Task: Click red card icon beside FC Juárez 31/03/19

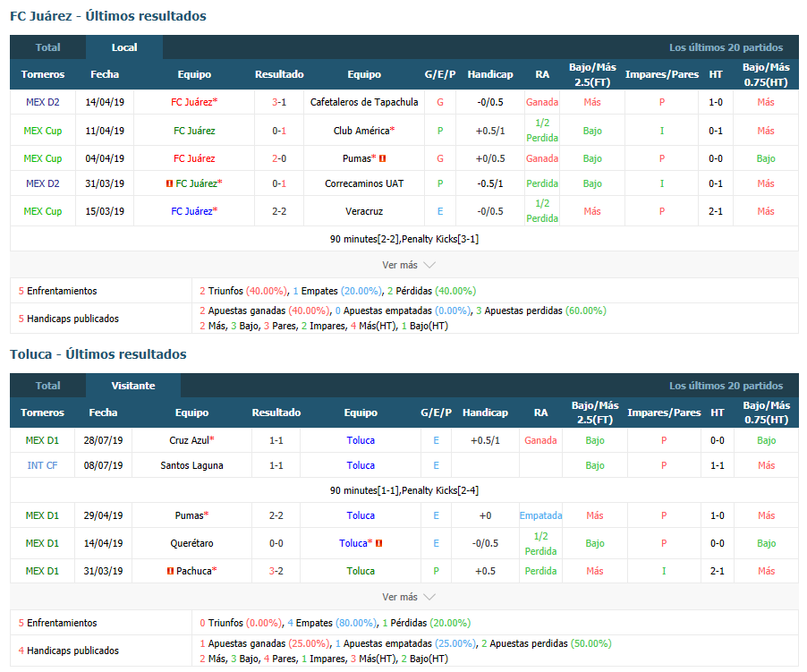Action: (169, 183)
